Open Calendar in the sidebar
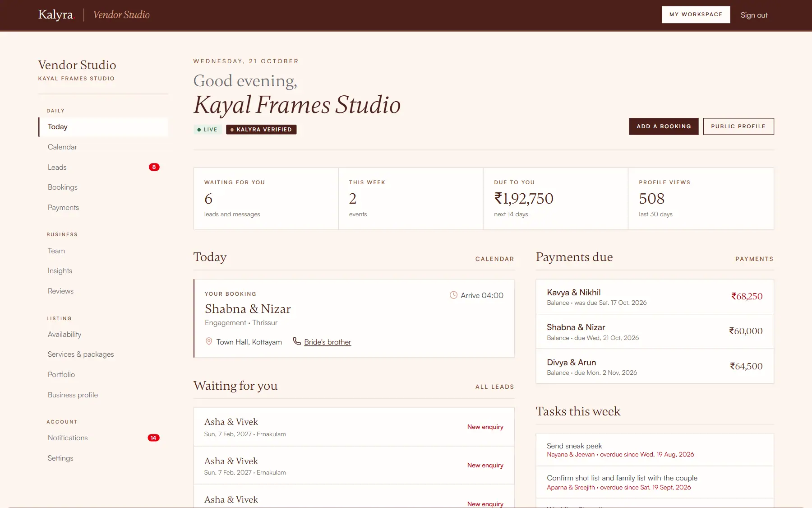This screenshot has width=812, height=508. point(103,147)
